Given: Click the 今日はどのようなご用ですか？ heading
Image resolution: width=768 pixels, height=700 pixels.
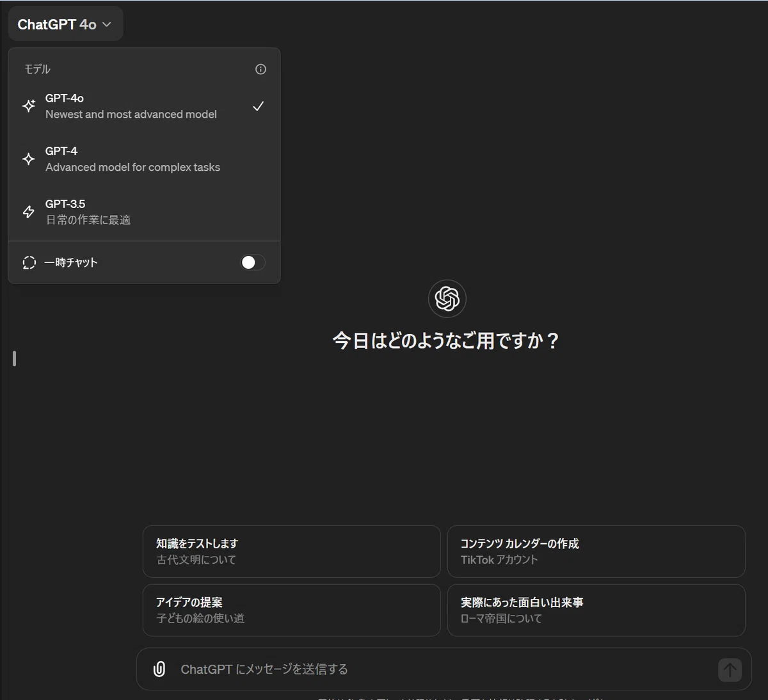Looking at the screenshot, I should point(446,340).
